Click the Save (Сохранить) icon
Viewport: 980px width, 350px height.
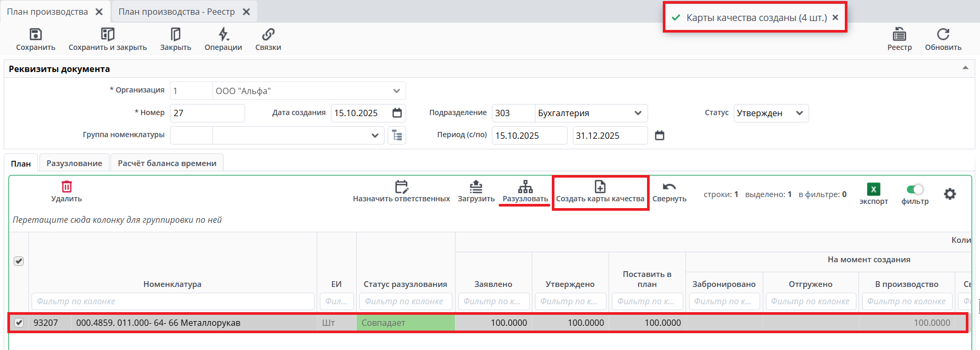(x=35, y=35)
